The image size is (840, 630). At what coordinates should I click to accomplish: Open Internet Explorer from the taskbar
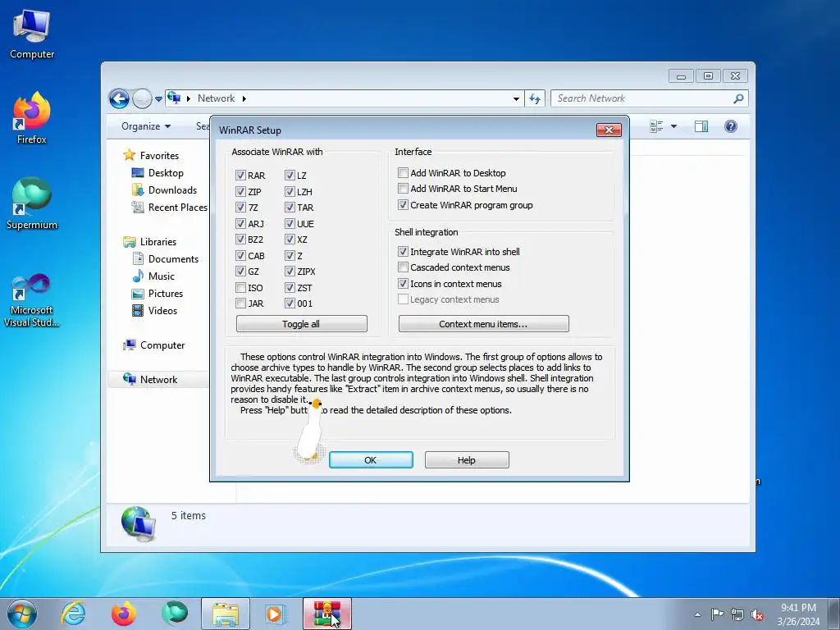(x=73, y=614)
